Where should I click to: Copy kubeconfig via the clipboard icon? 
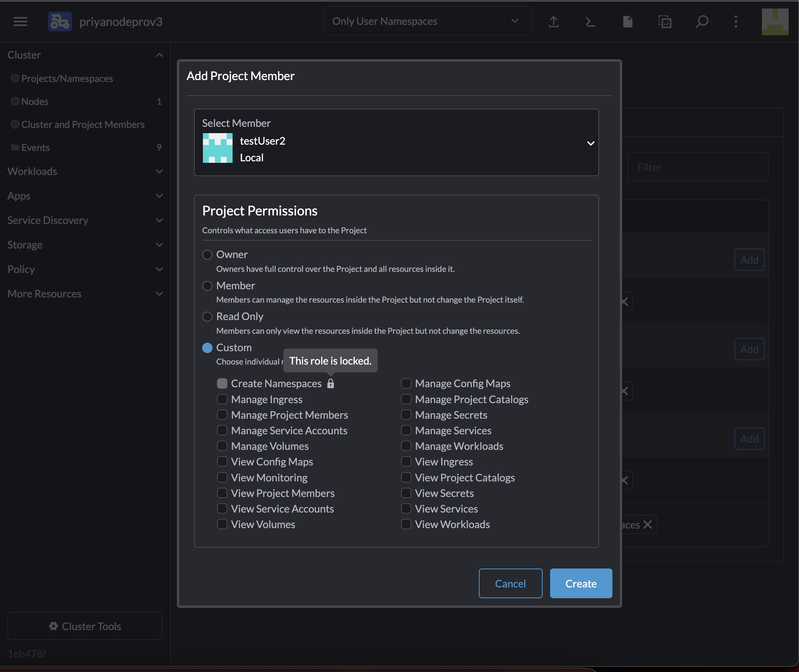[x=664, y=22]
